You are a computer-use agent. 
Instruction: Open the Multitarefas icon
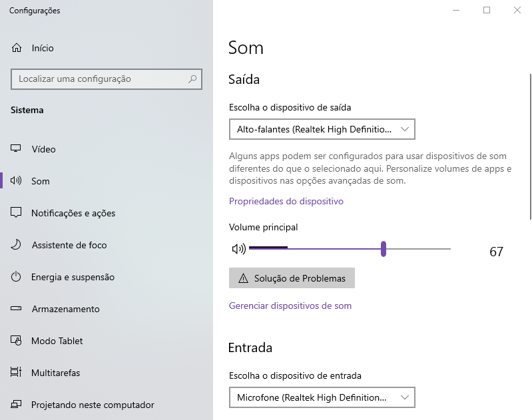[x=16, y=372]
